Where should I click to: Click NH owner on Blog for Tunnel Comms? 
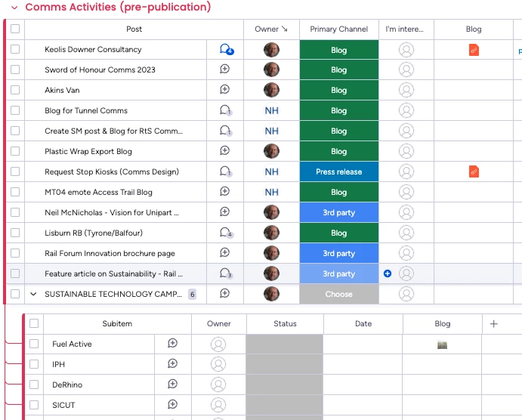click(x=272, y=110)
